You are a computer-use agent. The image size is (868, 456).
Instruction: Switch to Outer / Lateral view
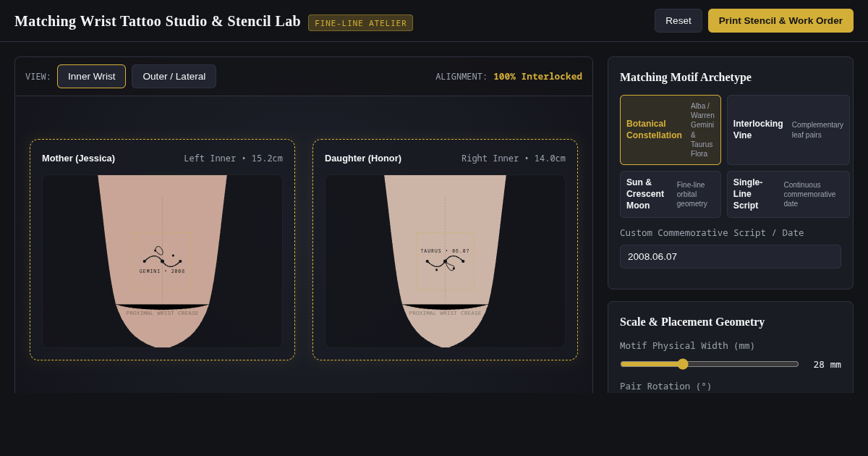[x=174, y=76]
